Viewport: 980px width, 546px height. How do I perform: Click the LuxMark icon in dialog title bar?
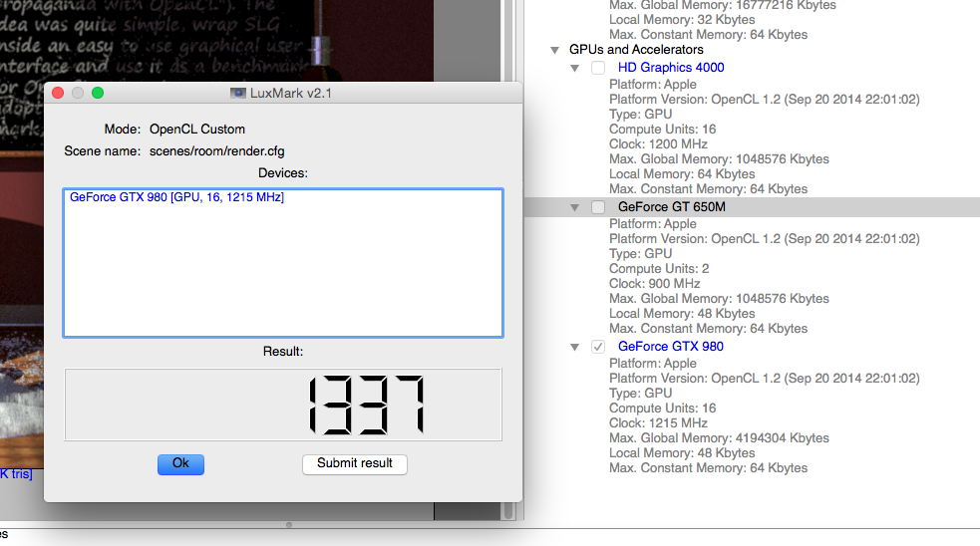click(x=238, y=93)
